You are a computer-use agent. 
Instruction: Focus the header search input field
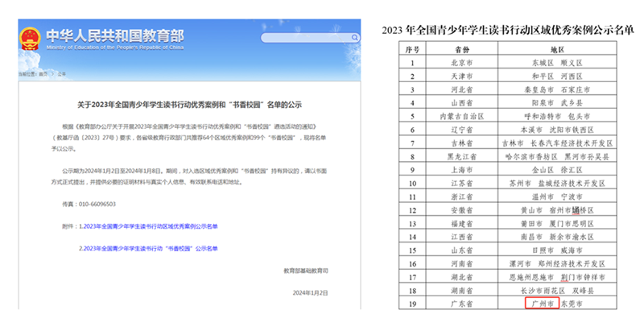tap(310, 38)
